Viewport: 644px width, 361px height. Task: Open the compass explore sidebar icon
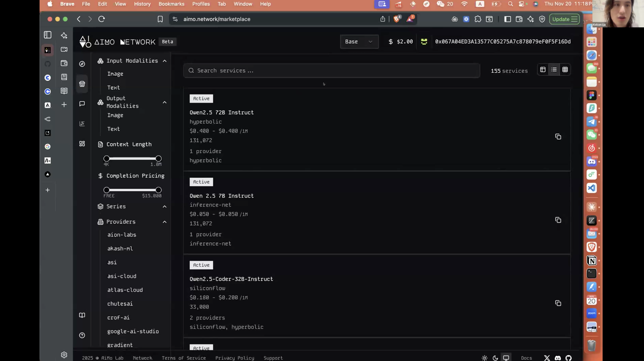(82, 64)
